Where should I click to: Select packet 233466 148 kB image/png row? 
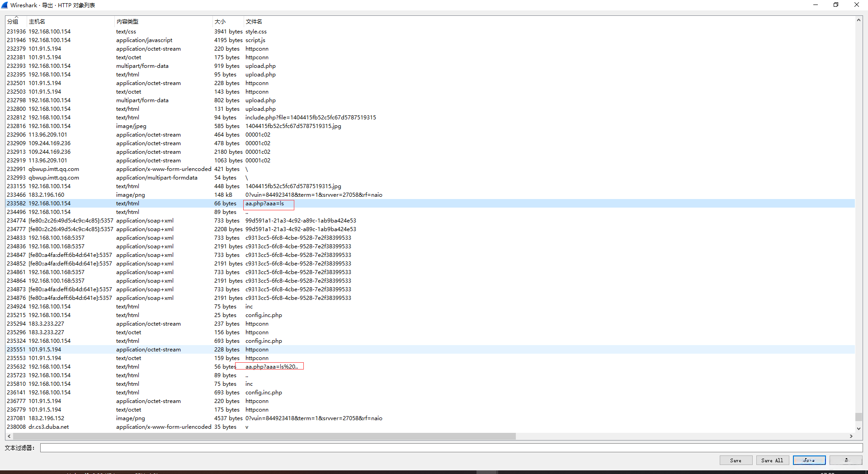[x=430, y=195]
